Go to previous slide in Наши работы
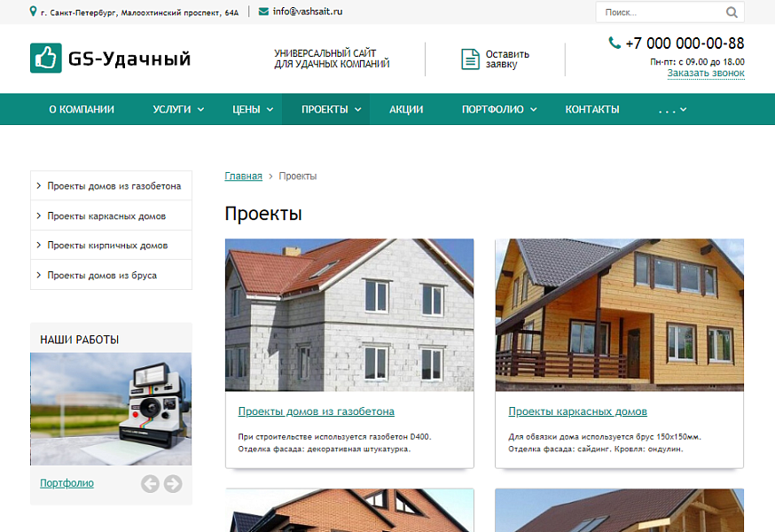This screenshot has height=532, width=775. tap(150, 483)
